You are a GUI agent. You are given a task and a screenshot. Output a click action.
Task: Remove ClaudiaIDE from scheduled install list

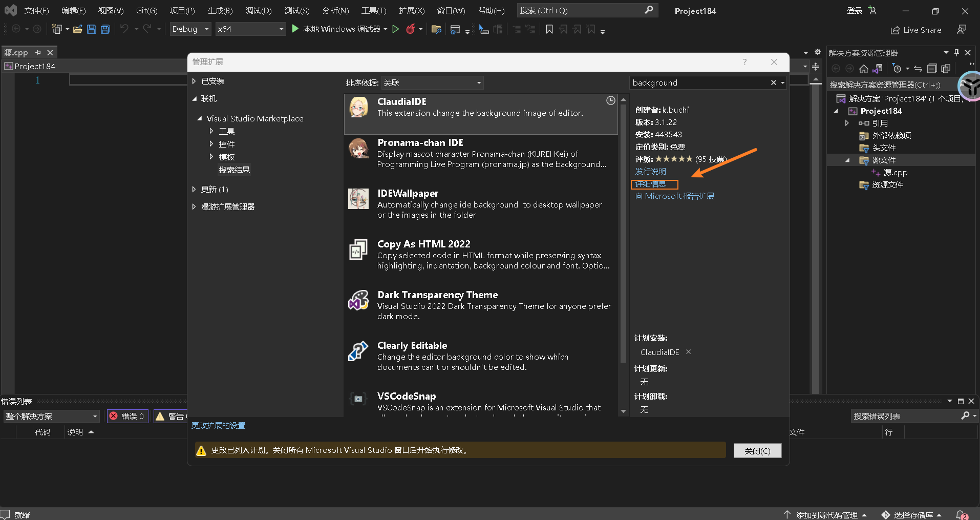click(689, 352)
